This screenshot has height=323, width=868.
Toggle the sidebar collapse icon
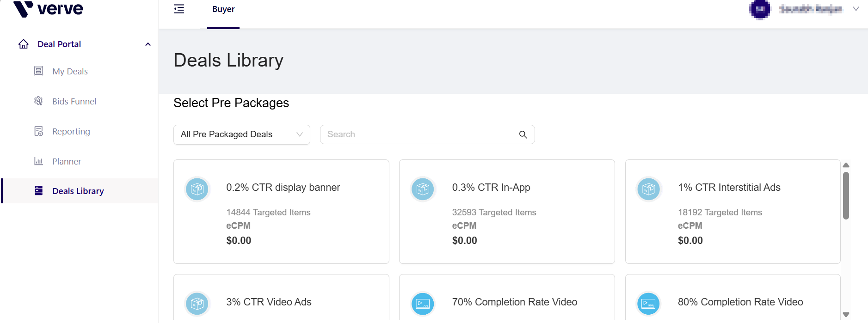(x=179, y=9)
